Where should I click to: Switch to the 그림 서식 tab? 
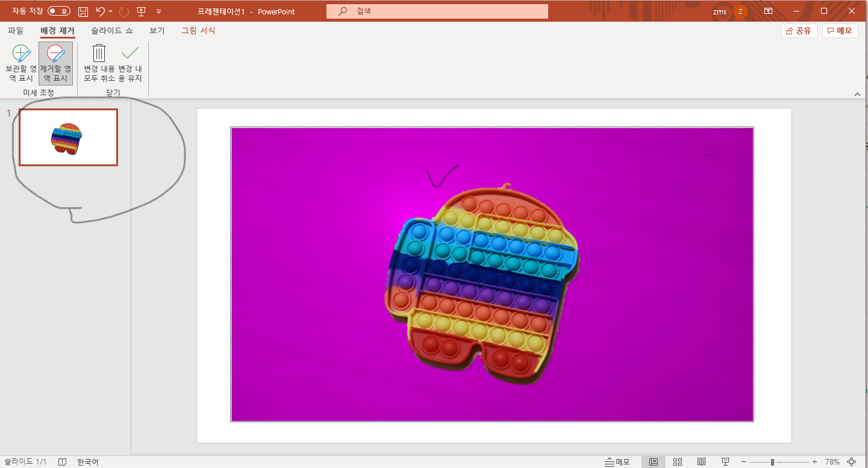click(198, 31)
